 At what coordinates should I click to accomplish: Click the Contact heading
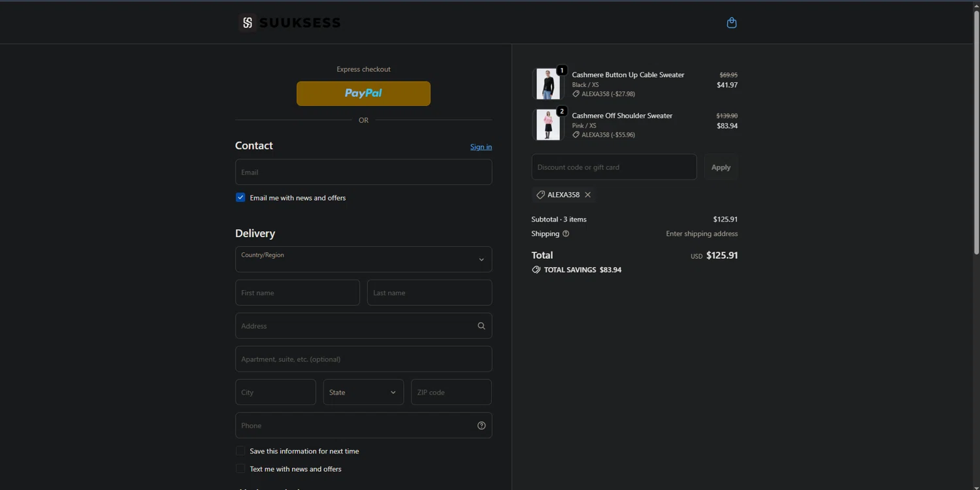pos(254,146)
